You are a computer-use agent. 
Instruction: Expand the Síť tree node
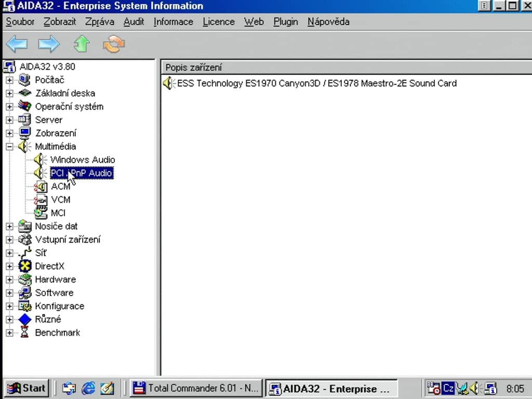point(9,253)
